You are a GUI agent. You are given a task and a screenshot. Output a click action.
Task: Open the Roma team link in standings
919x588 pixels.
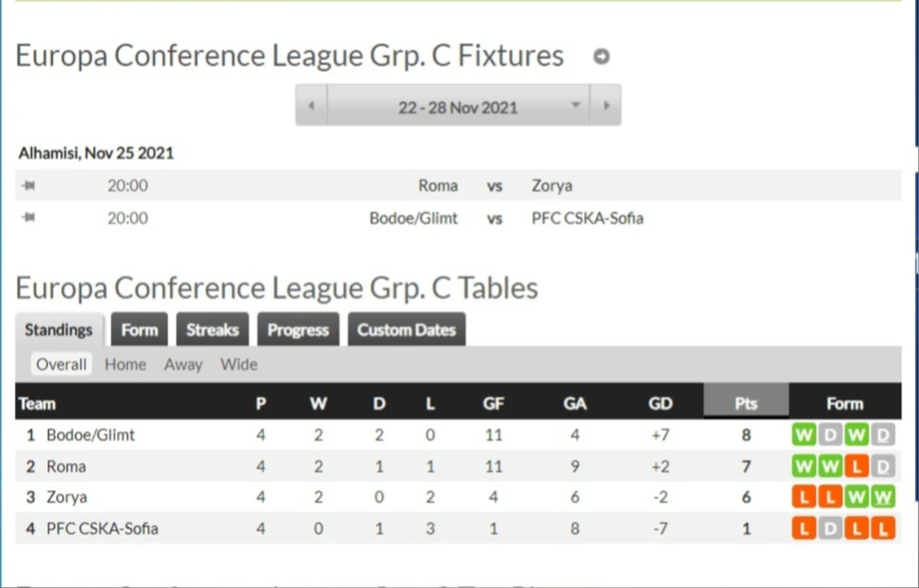pos(66,466)
